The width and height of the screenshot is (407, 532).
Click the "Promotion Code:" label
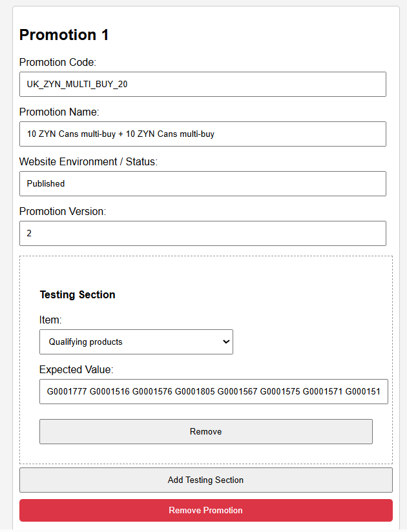57,62
